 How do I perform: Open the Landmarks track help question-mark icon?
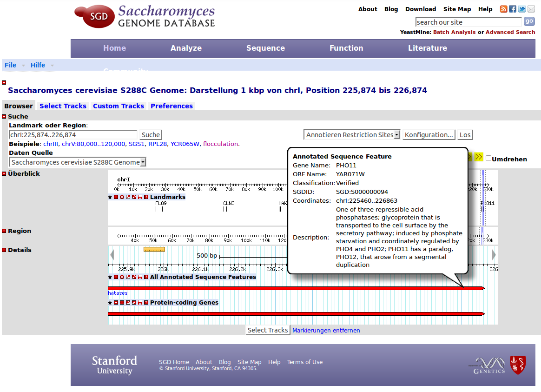(x=146, y=197)
